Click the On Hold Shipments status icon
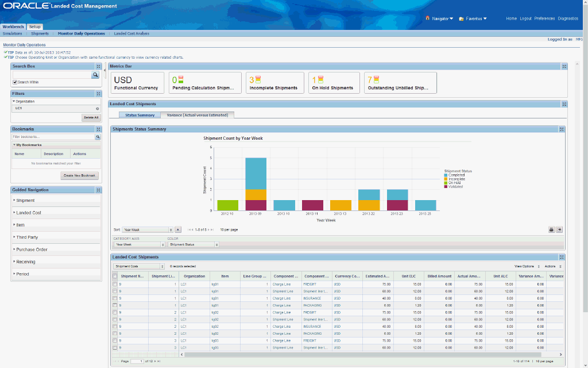 [x=320, y=79]
